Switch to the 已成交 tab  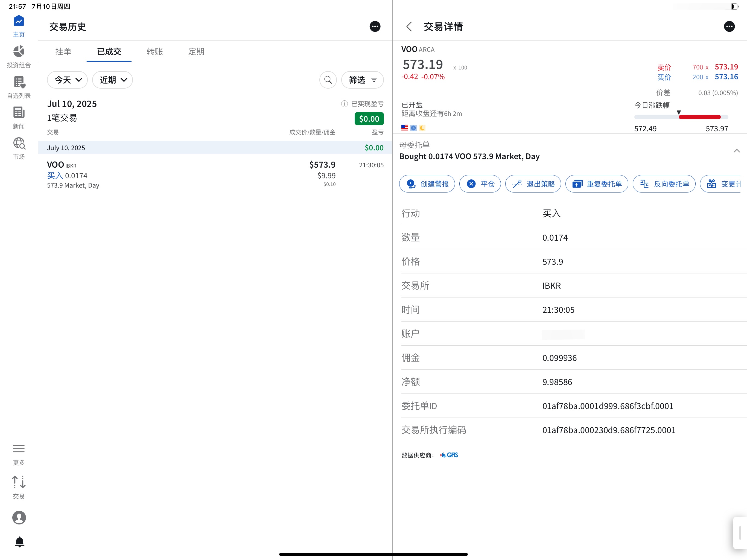click(109, 51)
